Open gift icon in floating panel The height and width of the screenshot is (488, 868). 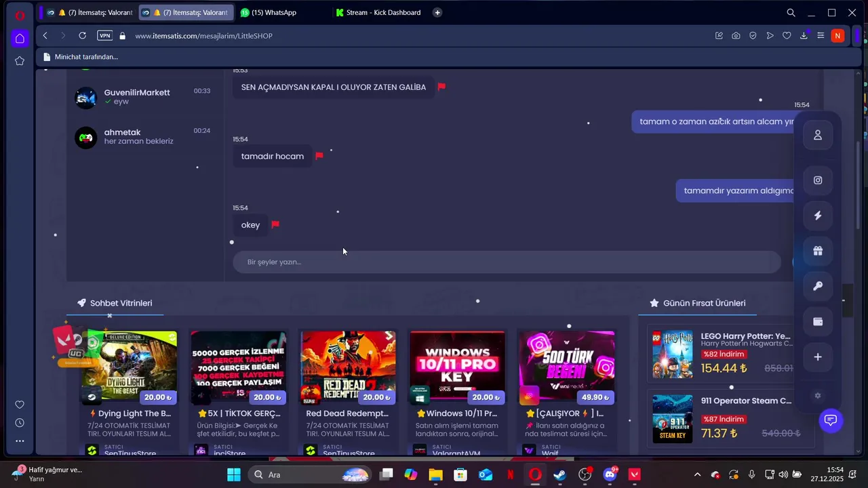tap(818, 251)
